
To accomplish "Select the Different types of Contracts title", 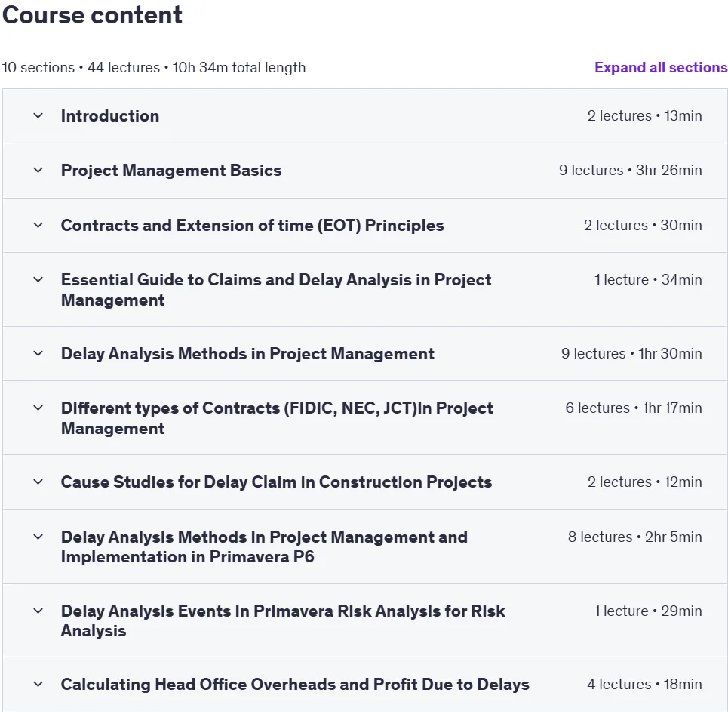I will [277, 417].
